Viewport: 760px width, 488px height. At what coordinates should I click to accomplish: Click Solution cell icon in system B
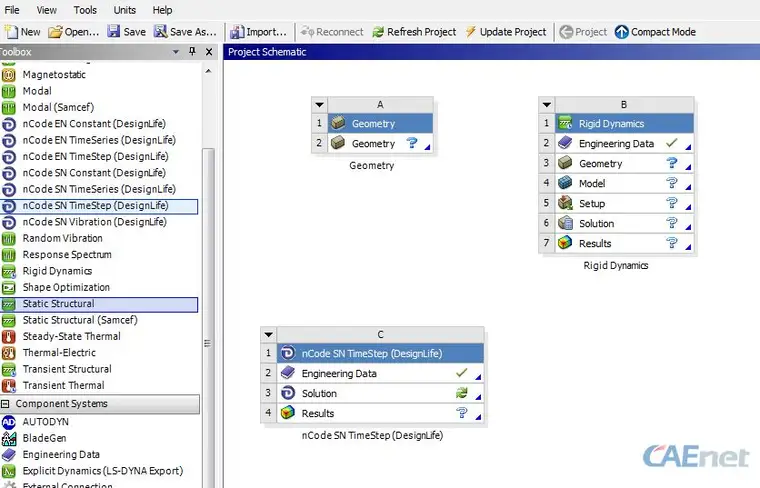565,223
